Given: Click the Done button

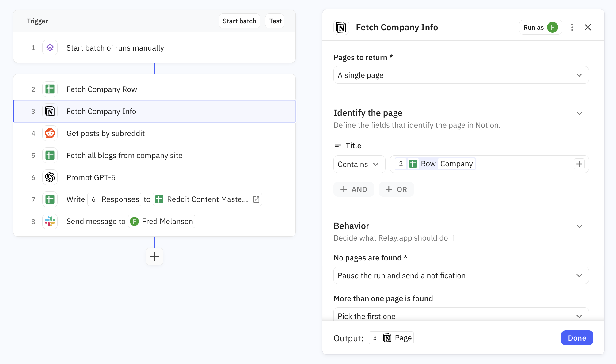Looking at the screenshot, I should pyautogui.click(x=577, y=338).
